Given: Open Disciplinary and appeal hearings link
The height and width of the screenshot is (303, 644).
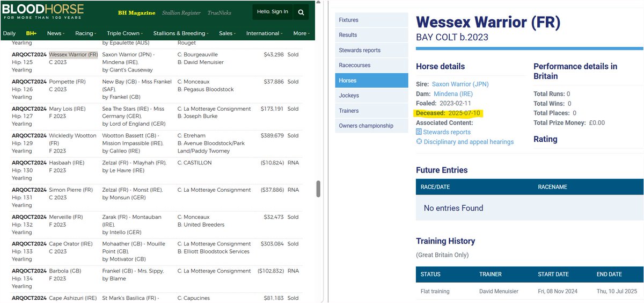Looking at the screenshot, I should click(x=469, y=142).
